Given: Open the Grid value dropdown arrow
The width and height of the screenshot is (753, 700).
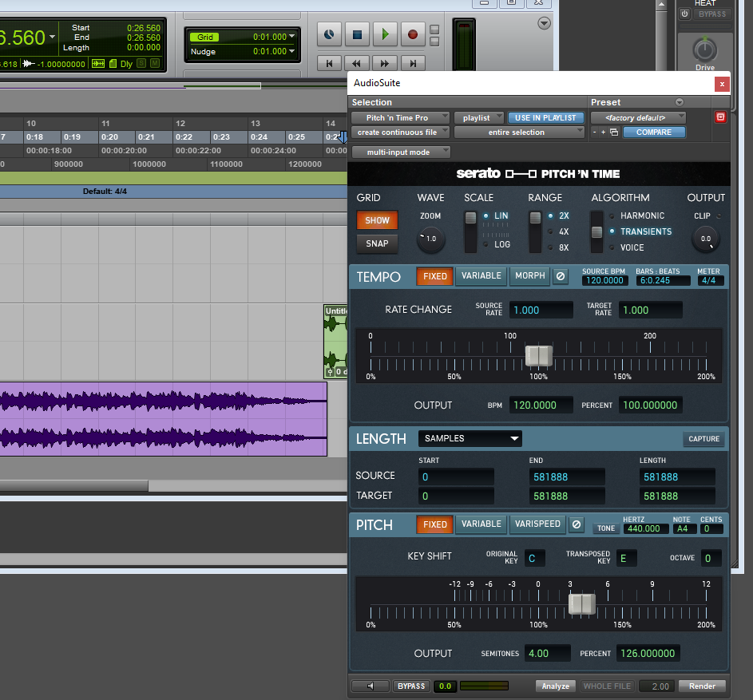Looking at the screenshot, I should click(x=291, y=37).
